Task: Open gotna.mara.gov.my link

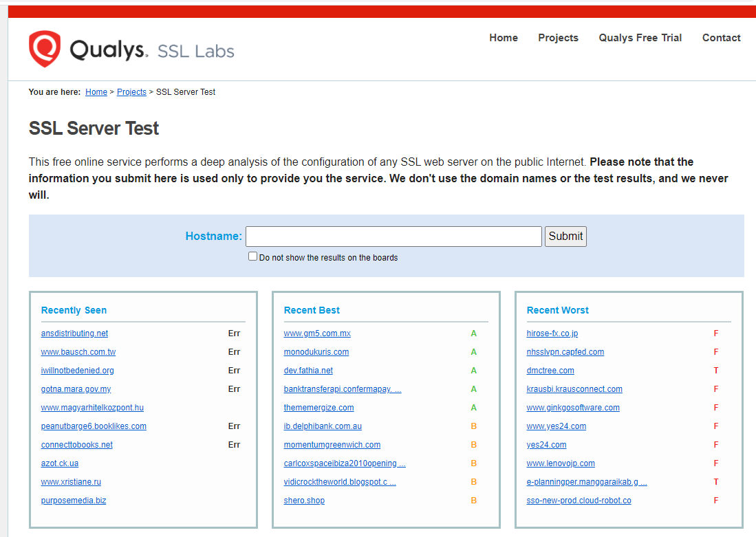Action: pos(76,389)
